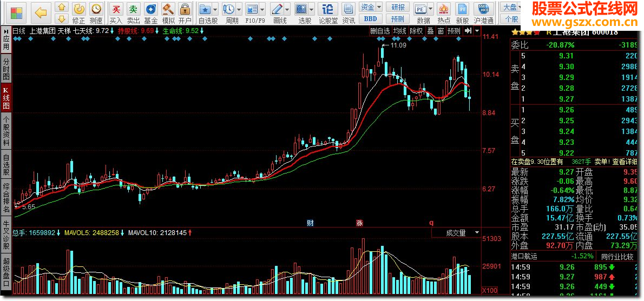Select the 画线 pencil drawing tool

pos(277,9)
